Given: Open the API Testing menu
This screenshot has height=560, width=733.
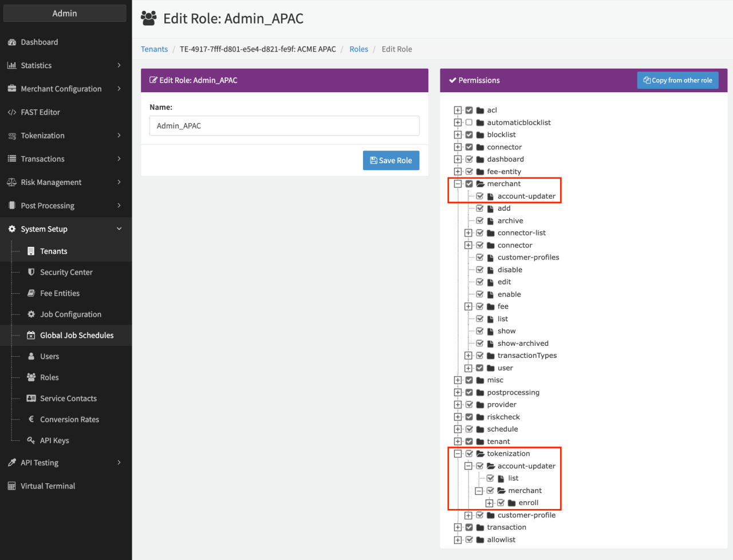Looking at the screenshot, I should (x=66, y=463).
